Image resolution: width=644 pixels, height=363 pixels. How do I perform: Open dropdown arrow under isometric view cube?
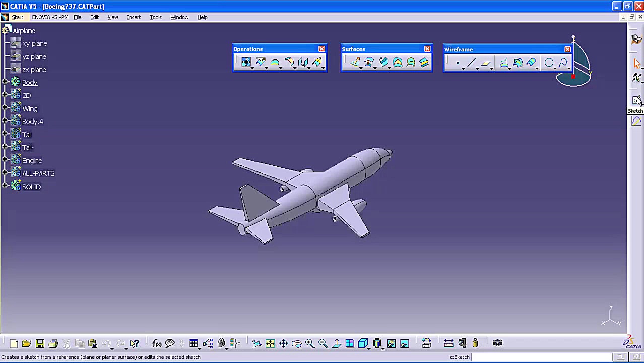click(369, 348)
